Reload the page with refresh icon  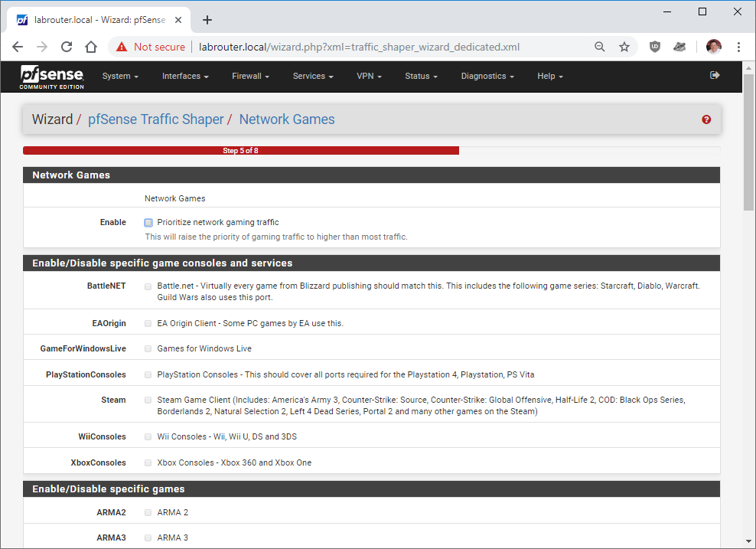coord(67,47)
